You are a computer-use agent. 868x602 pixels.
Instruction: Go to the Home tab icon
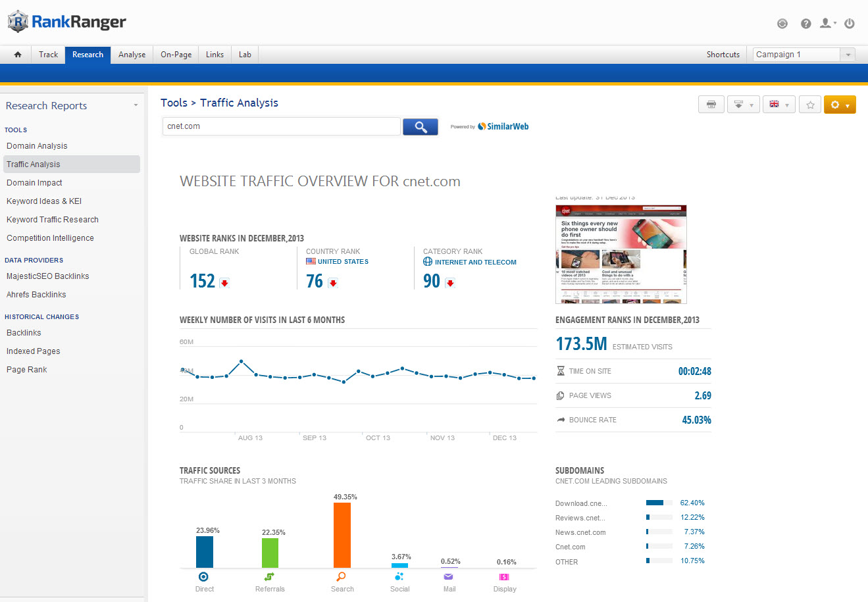pos(18,55)
